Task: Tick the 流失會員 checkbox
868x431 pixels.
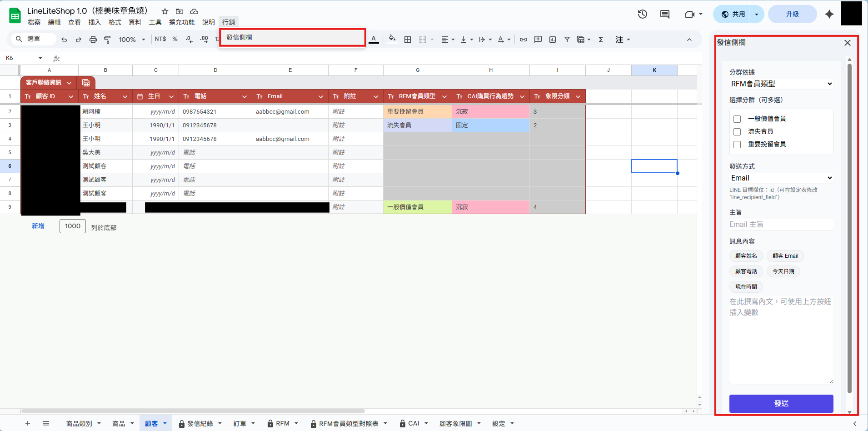Action: 737,132
